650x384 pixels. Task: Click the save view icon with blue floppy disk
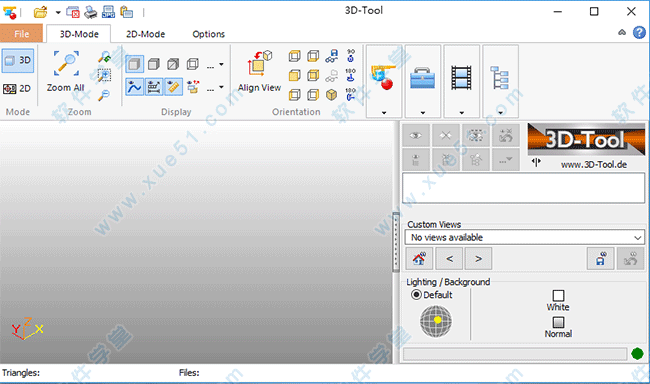pyautogui.click(x=332, y=56)
